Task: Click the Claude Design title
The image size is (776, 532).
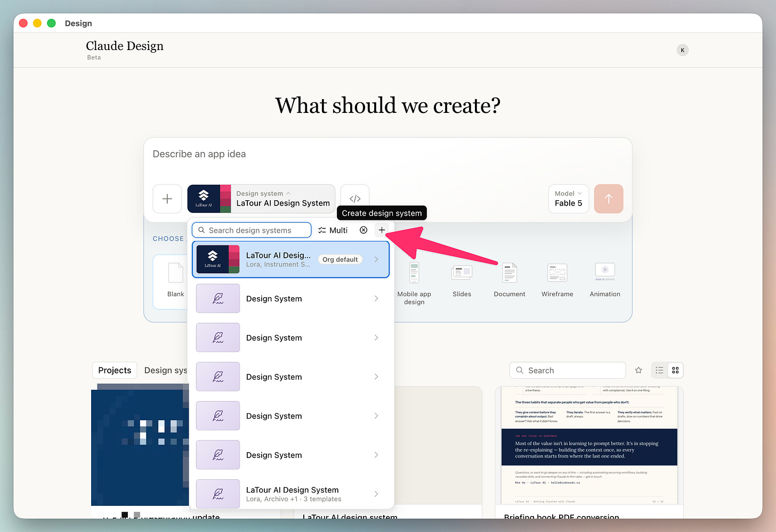Action: coord(125,46)
